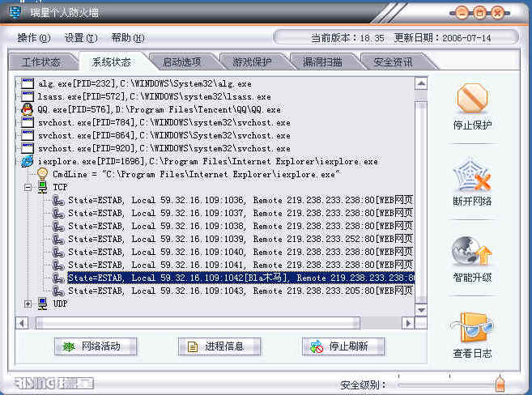Click the vertical scrollbar down arrow
532x395 pixels.
pyautogui.click(x=421, y=310)
